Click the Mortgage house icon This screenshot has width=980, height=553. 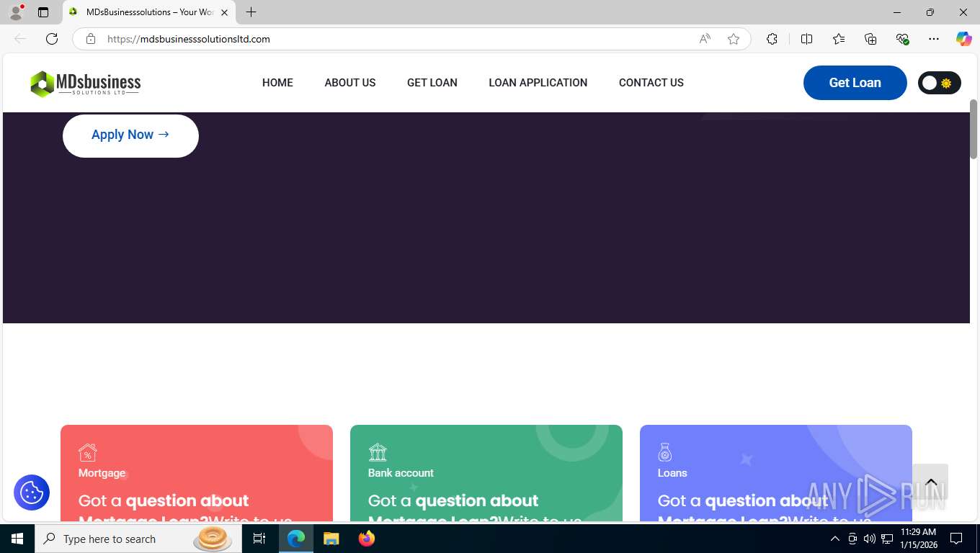[x=88, y=452]
